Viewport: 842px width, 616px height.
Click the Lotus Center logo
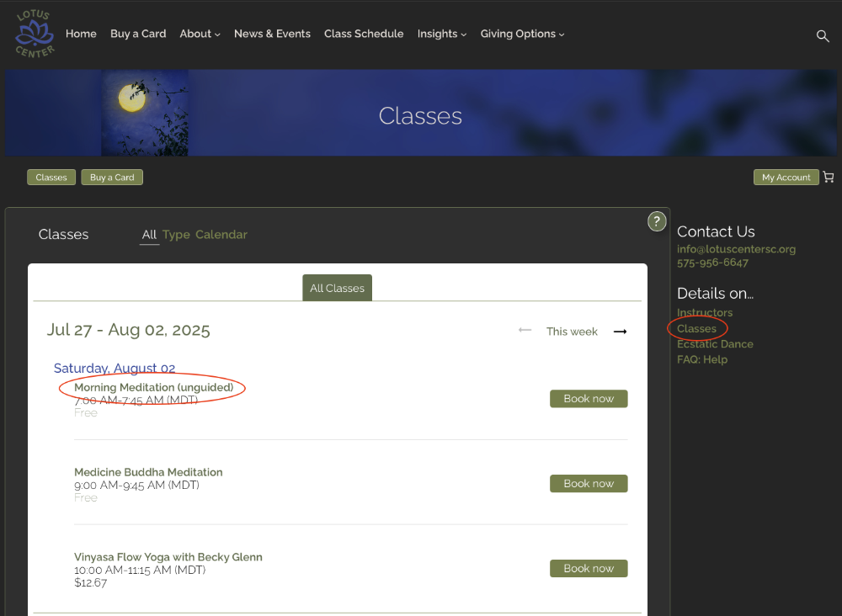35,34
